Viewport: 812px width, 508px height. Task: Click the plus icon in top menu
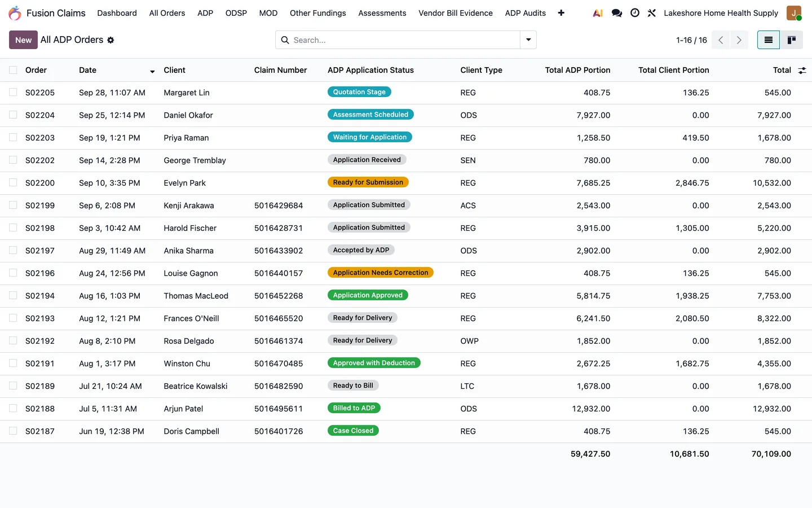coord(561,13)
